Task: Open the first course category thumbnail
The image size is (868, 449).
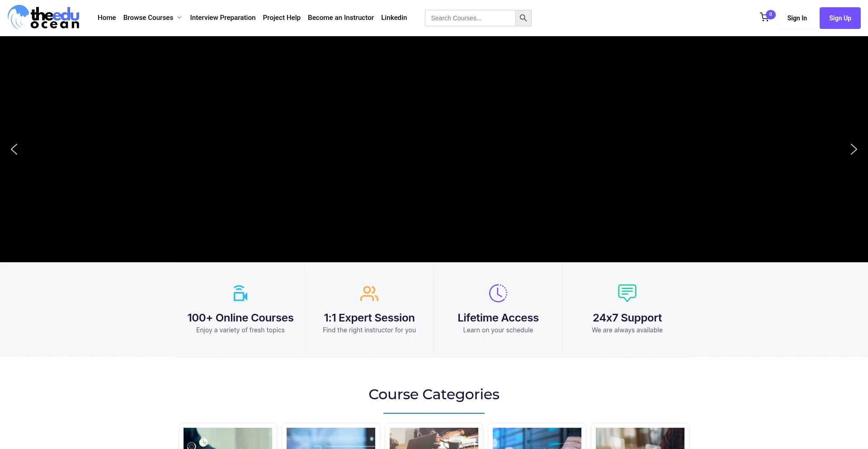Action: tap(228, 438)
